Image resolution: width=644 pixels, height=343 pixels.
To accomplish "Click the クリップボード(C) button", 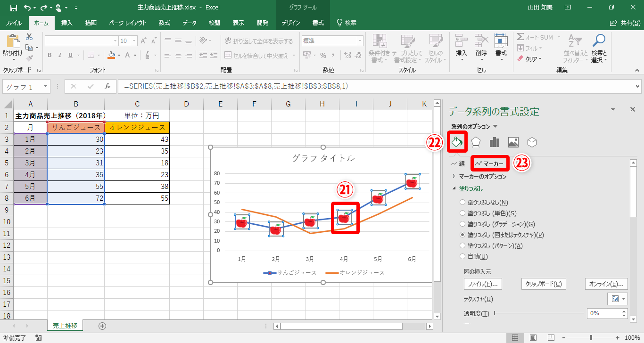I will pos(544,284).
